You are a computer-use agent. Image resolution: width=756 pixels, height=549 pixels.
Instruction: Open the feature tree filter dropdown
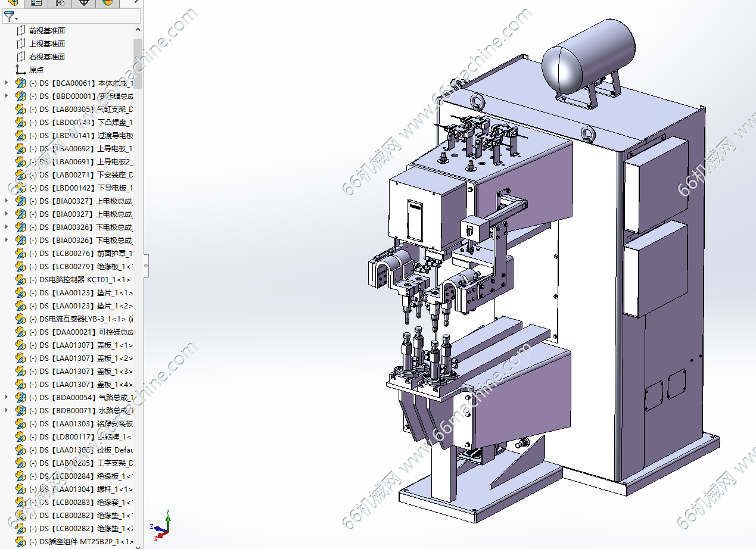point(11,17)
